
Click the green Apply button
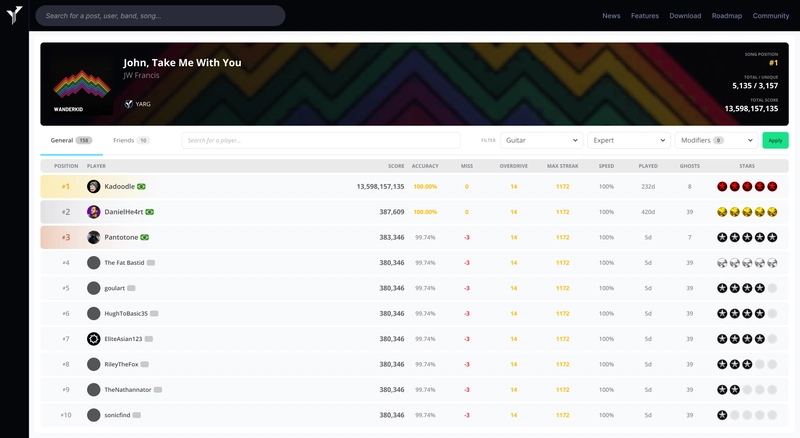[x=775, y=140]
